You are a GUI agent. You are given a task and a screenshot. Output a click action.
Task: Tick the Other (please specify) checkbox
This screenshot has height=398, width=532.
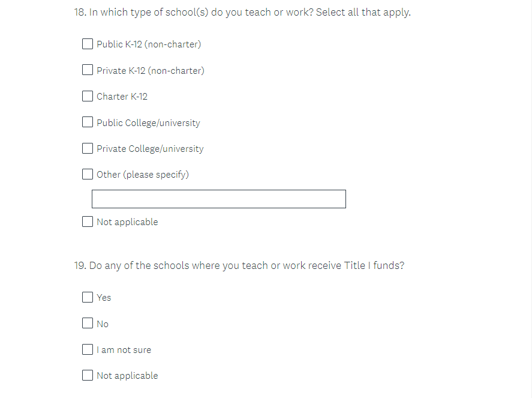point(88,174)
